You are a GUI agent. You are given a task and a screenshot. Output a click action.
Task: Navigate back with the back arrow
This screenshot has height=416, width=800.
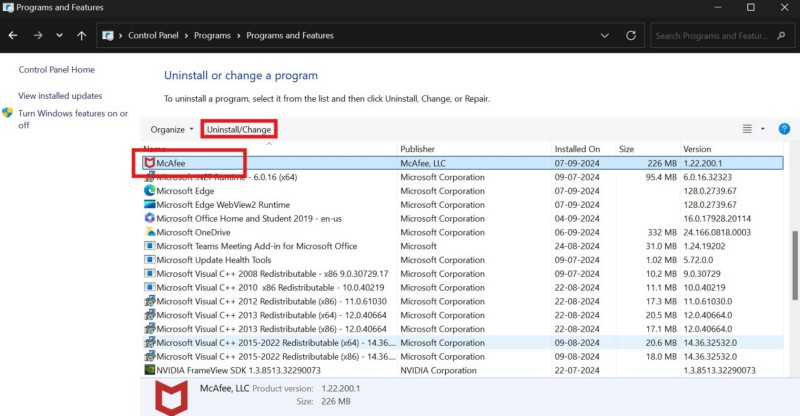coord(13,35)
